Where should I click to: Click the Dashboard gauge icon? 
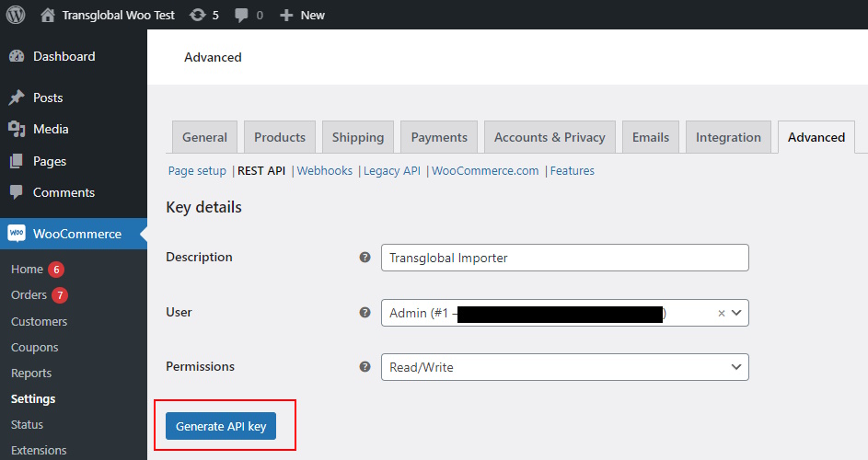(x=17, y=56)
